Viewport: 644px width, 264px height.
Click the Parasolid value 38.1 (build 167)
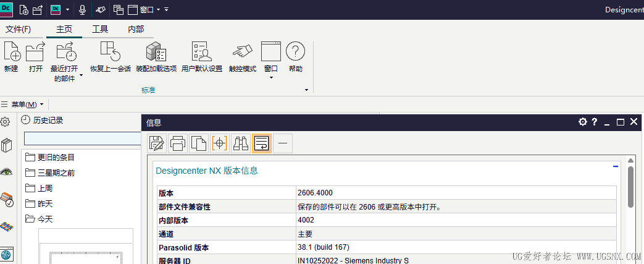pos(323,247)
